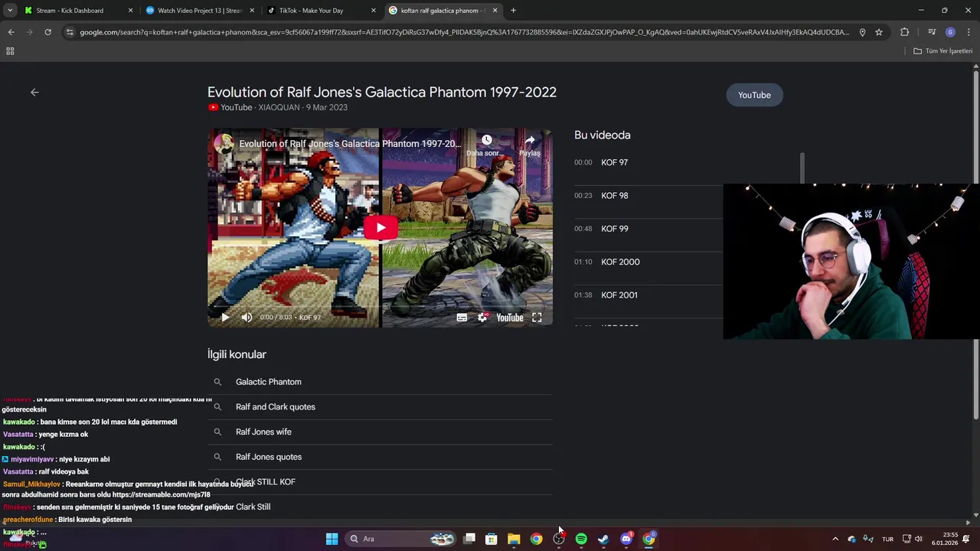Screen dimensions: 980x551
Task: Click the location icon in address bar
Action: click(862, 32)
